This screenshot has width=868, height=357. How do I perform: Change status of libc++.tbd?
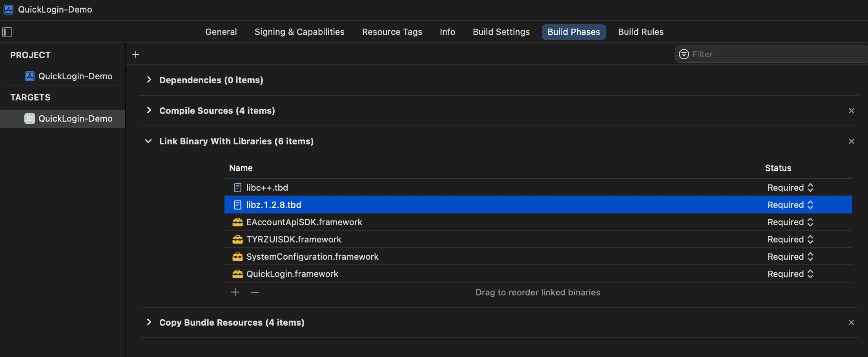click(x=790, y=188)
